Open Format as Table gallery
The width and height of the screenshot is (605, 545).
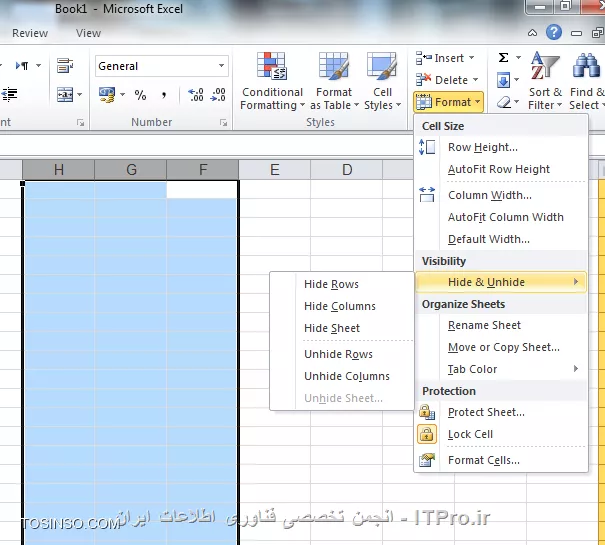[334, 81]
